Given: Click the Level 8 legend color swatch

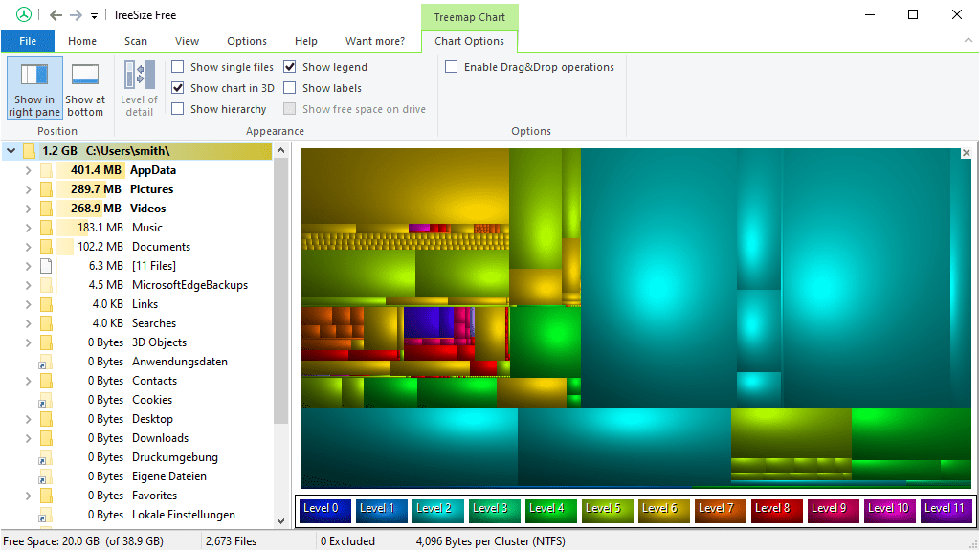Looking at the screenshot, I should (x=773, y=509).
